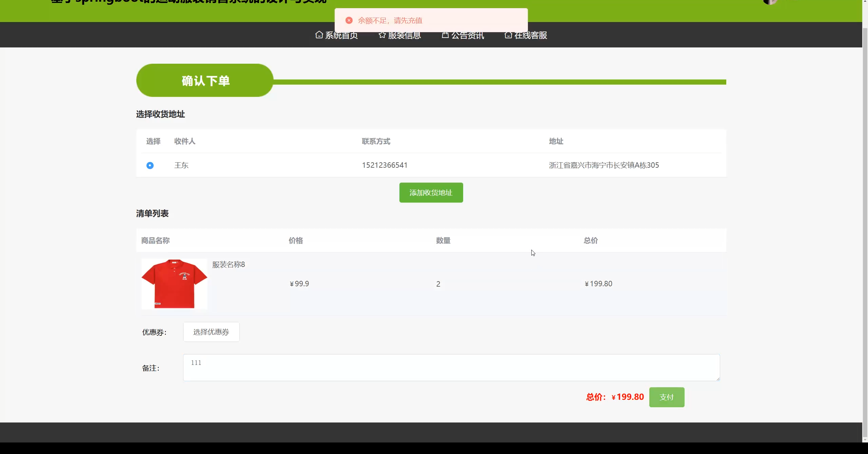Click the 确认下单 green banner
This screenshot has width=868, height=454.
205,81
